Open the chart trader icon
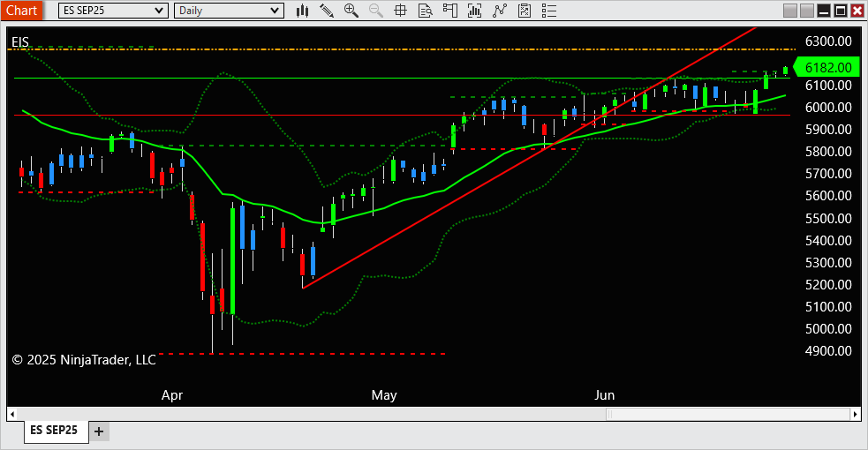This screenshot has width=868, height=450. click(x=450, y=11)
